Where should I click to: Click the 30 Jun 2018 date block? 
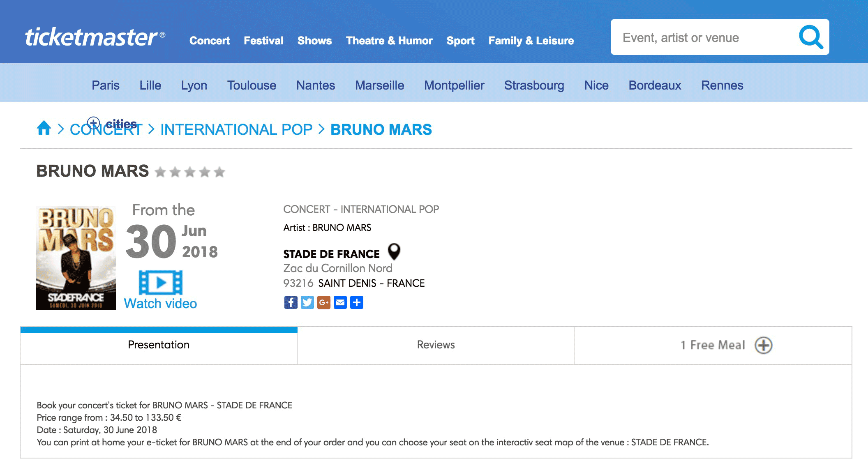click(x=171, y=242)
